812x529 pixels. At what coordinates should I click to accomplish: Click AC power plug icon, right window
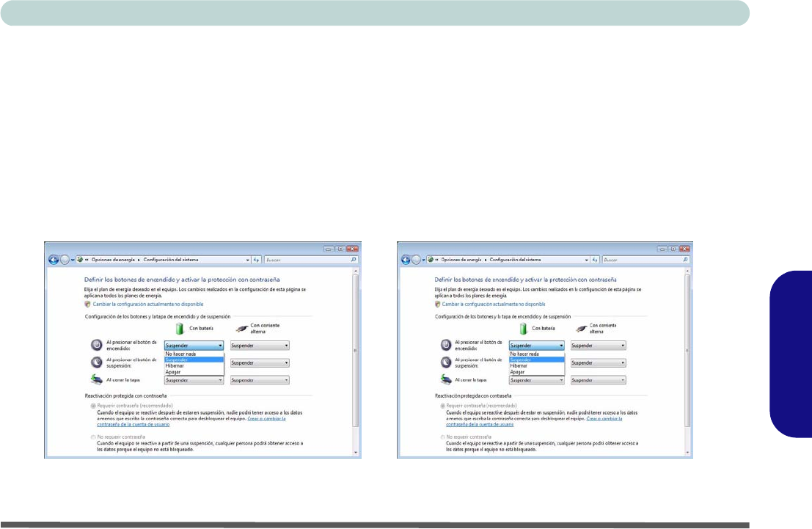581,329
